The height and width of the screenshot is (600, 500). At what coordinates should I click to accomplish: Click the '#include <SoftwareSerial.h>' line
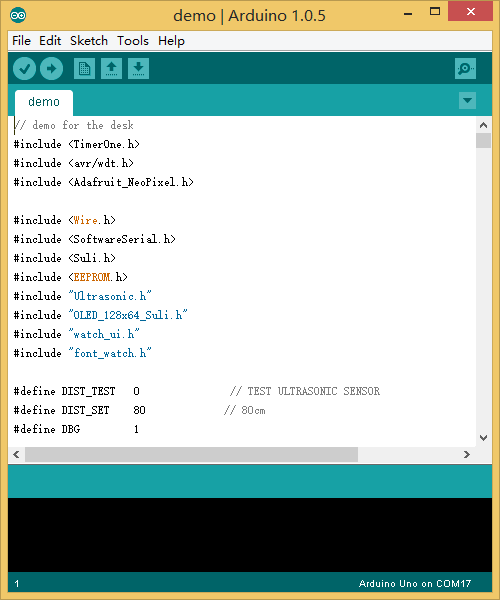[x=94, y=239]
